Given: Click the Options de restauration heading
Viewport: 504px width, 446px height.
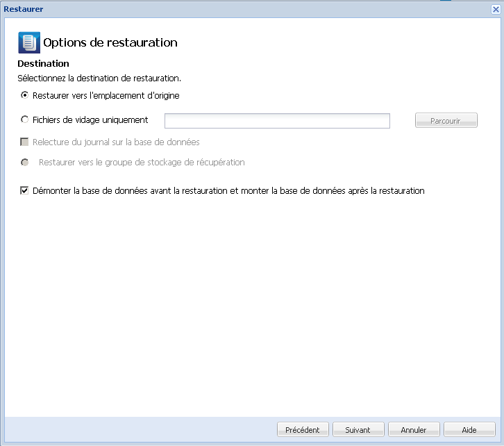Looking at the screenshot, I should point(110,42).
